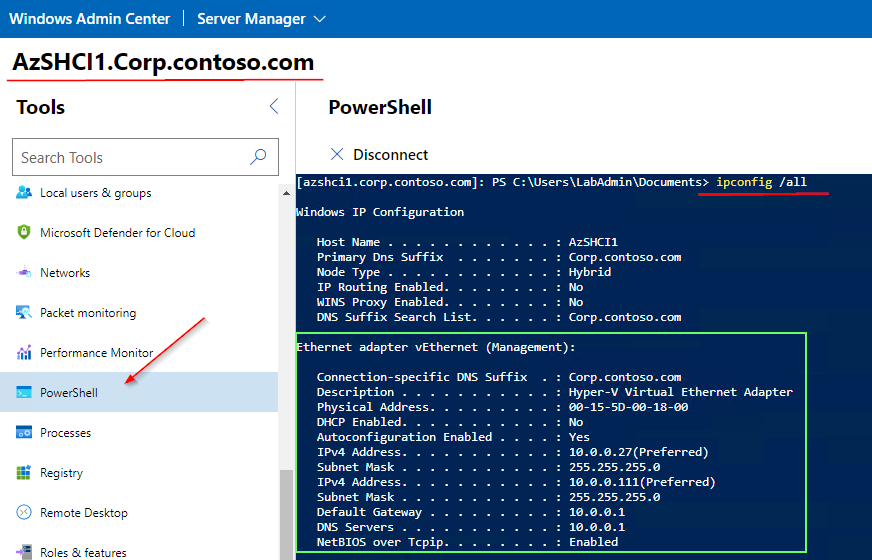Click Microsoft Defender for Cloud shield icon
872x560 pixels.
pyautogui.click(x=24, y=232)
